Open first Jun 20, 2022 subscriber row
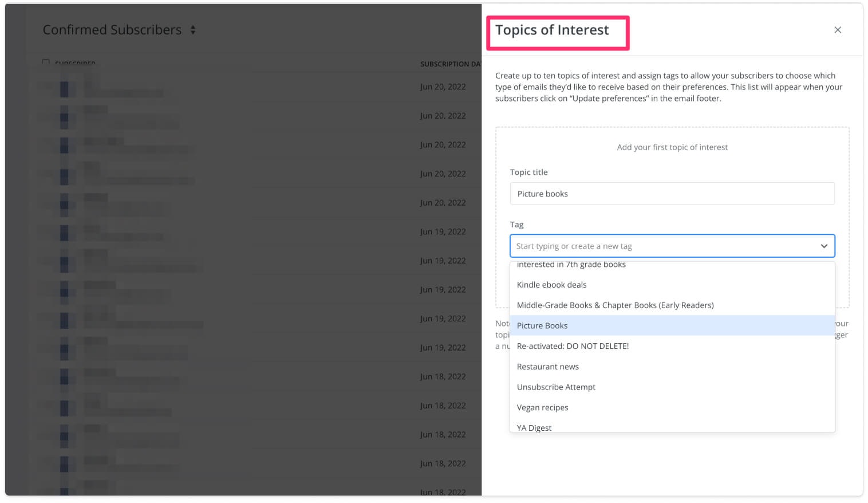Image resolution: width=868 pixels, height=503 pixels. (252, 87)
